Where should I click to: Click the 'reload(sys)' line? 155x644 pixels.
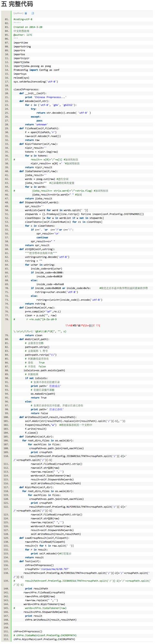click(21, 78)
